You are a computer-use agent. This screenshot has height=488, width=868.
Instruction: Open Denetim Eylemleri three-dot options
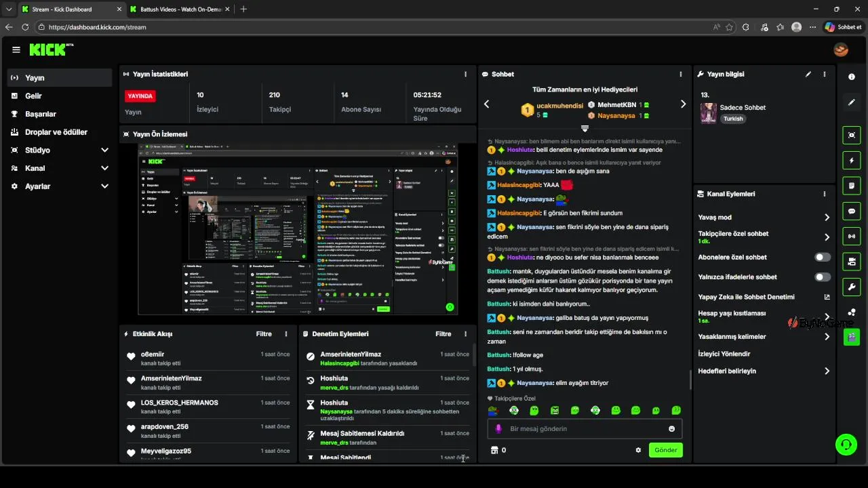click(465, 334)
